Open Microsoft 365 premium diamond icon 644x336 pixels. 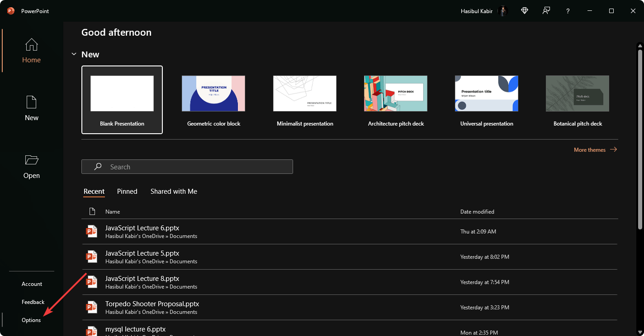point(525,11)
